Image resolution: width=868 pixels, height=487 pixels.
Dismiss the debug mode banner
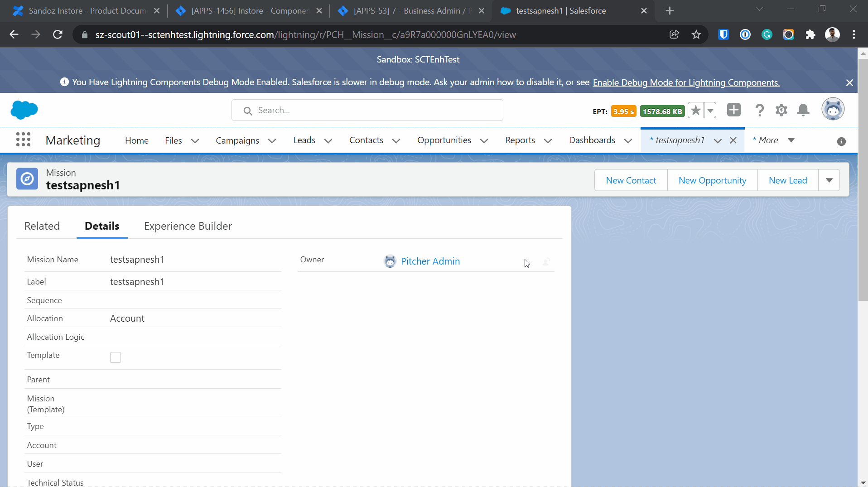[849, 82]
